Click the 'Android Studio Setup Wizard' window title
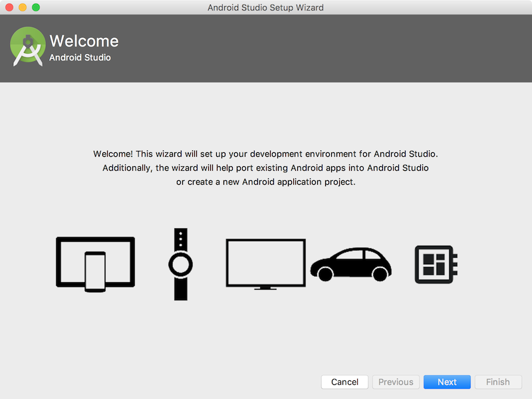The height and width of the screenshot is (399, 532). [x=265, y=7]
